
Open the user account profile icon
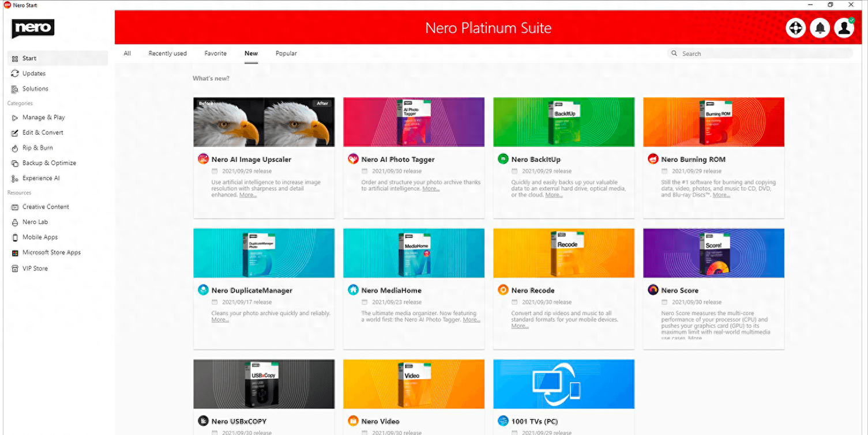click(844, 28)
